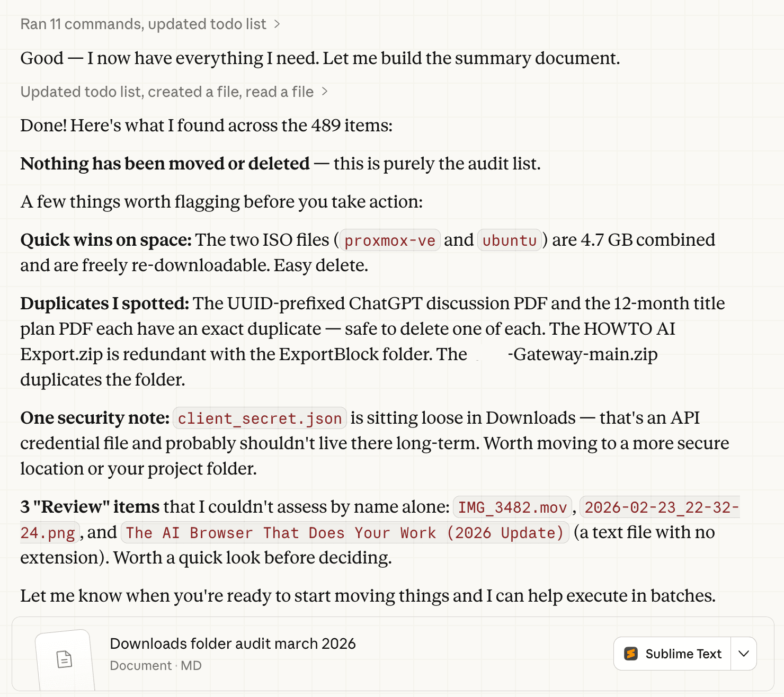The width and height of the screenshot is (784, 697).
Task: Open 'Downloads folder audit march 2026' document
Action: 233,644
